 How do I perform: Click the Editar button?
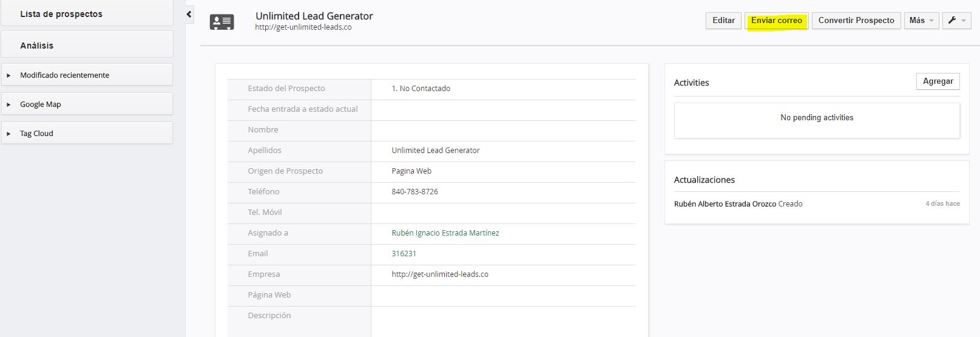pos(723,21)
